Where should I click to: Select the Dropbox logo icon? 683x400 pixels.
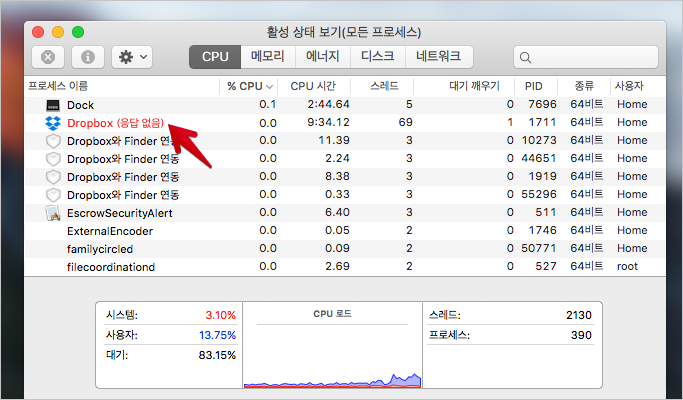tap(53, 123)
